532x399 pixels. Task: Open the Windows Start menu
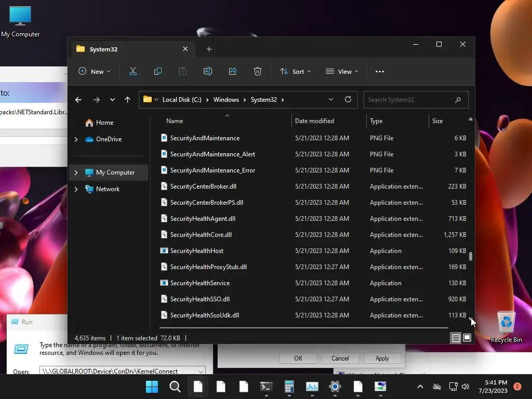152,387
